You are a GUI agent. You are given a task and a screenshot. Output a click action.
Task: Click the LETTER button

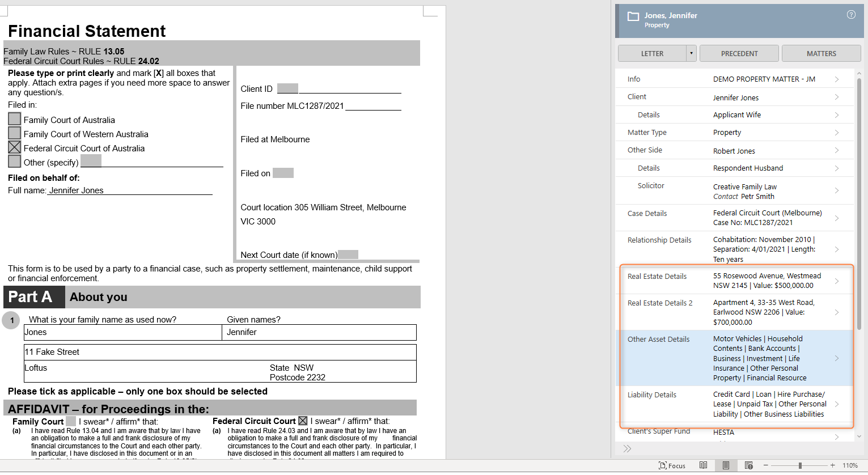click(x=652, y=53)
